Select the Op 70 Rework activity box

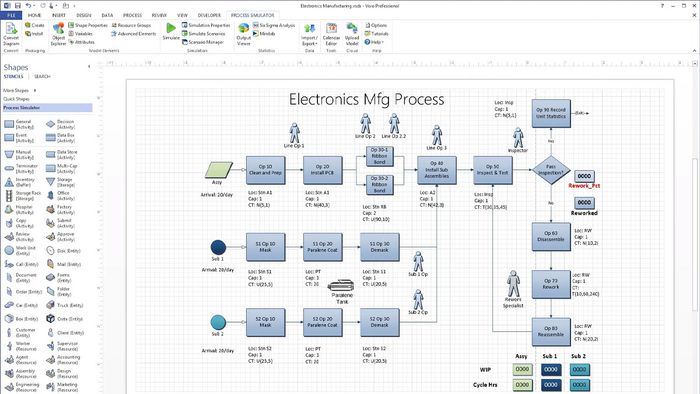pos(551,284)
